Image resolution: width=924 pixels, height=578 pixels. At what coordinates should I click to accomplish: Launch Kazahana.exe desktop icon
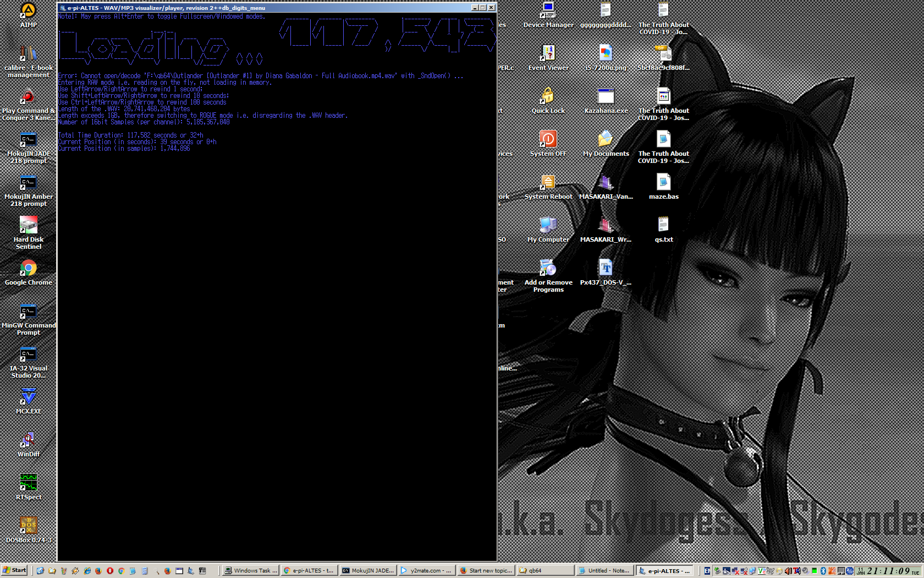[606, 100]
